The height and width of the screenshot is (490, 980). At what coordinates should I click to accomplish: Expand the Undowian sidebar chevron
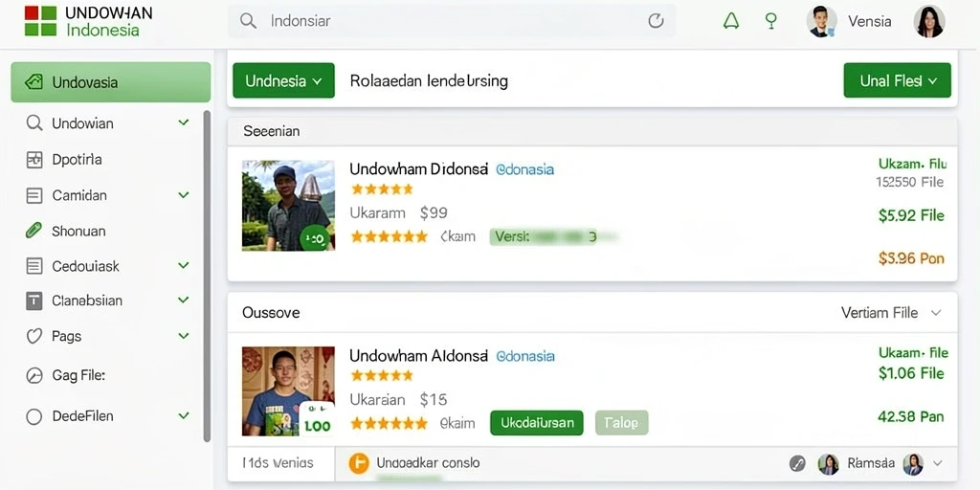[183, 122]
